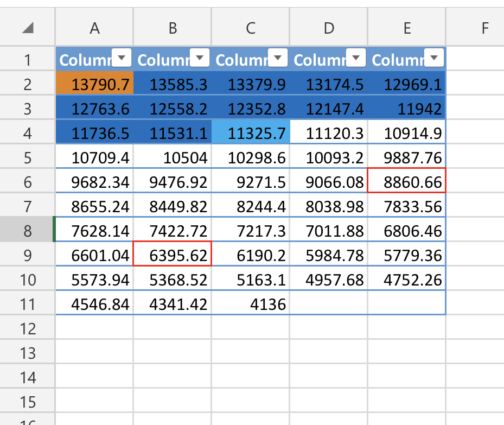Select row 12 header
The width and height of the screenshot is (504, 425).
pyautogui.click(x=27, y=328)
